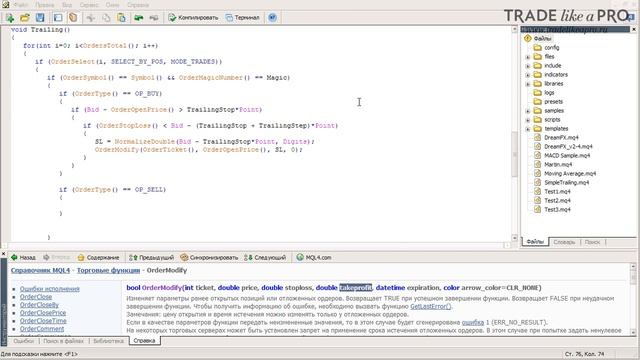Click the Следующий help button
The image size is (640, 360).
tap(265, 258)
